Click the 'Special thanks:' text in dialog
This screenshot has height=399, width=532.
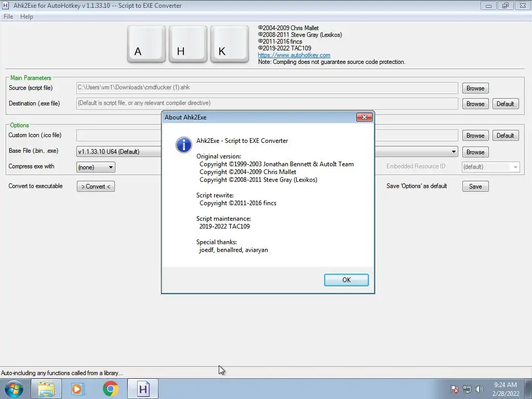217,242
